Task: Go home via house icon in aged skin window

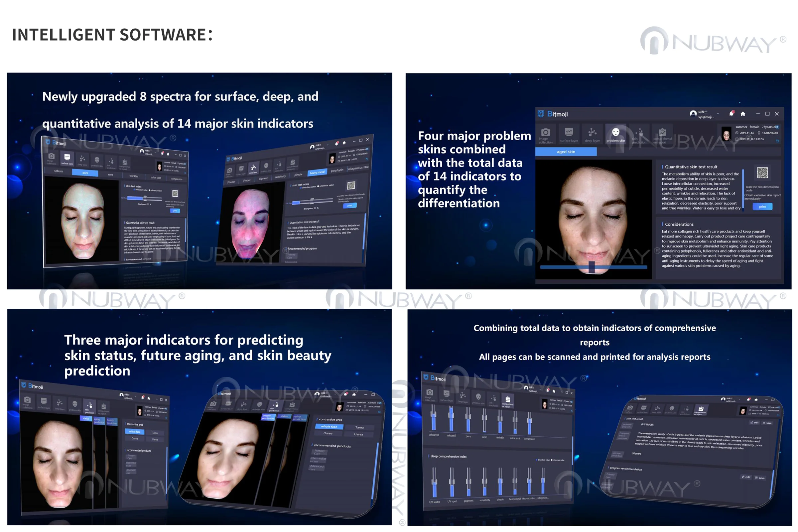Action: click(x=743, y=114)
